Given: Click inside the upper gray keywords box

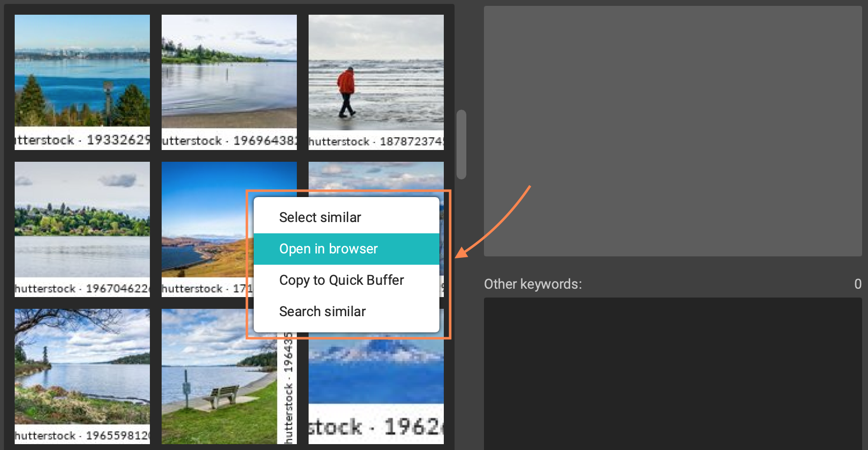Looking at the screenshot, I should coord(673,131).
